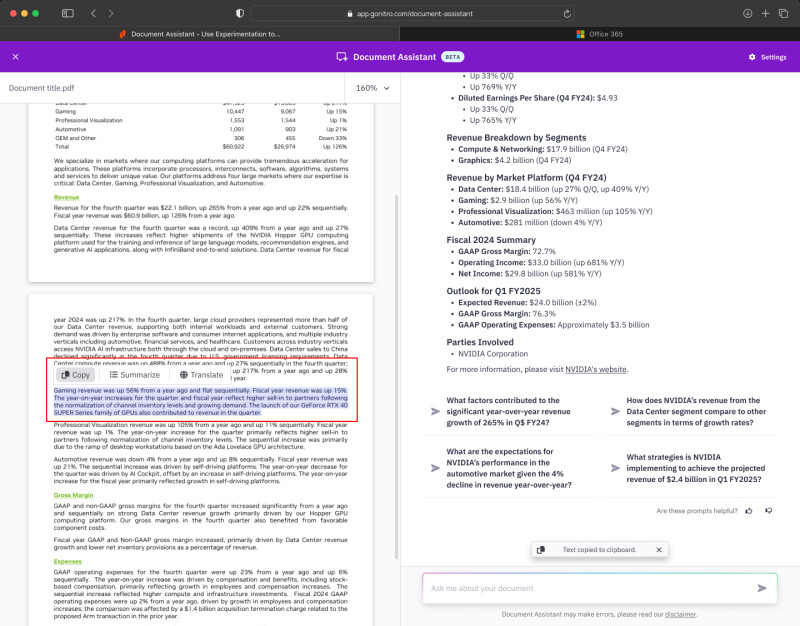Ask what factors contributed to revenue growth
800x626 pixels.
point(509,411)
